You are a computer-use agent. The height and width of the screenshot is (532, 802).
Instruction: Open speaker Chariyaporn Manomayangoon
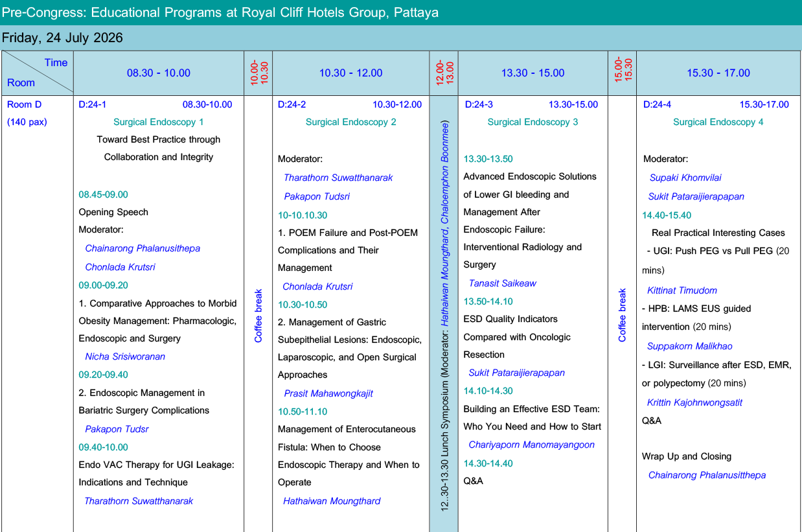pyautogui.click(x=531, y=445)
